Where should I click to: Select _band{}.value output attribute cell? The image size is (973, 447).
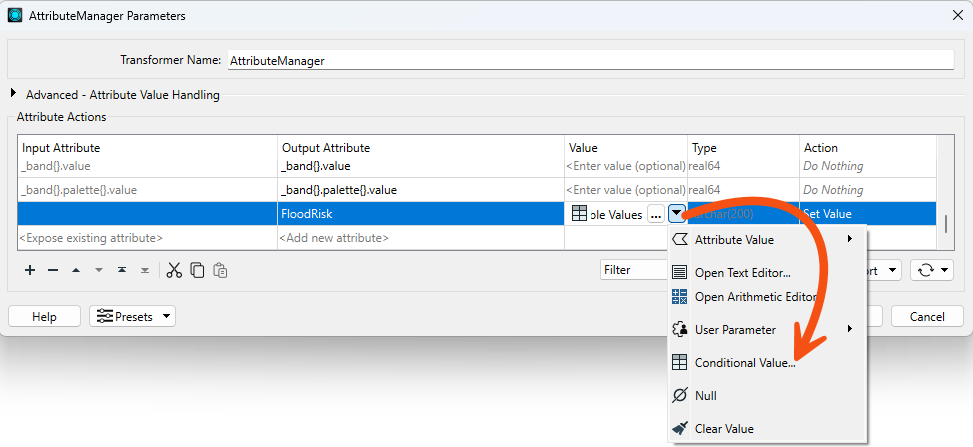pos(421,166)
